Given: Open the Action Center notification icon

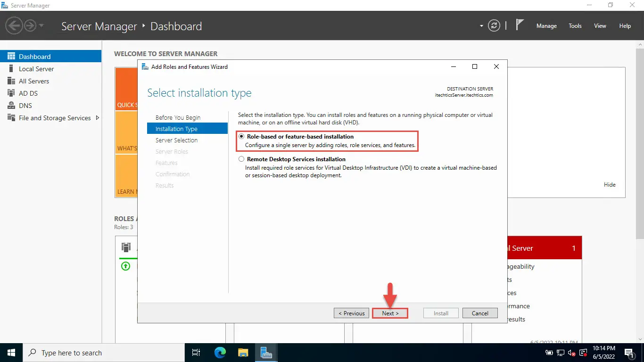Looking at the screenshot, I should click(x=629, y=353).
